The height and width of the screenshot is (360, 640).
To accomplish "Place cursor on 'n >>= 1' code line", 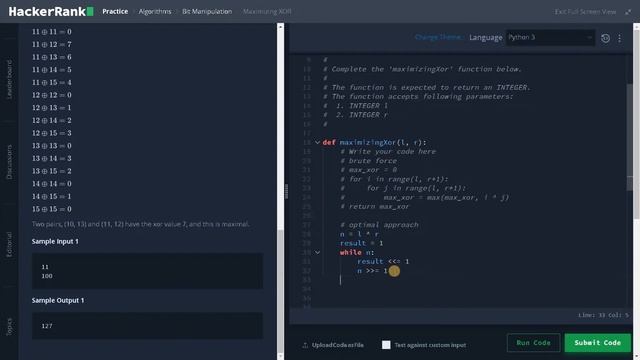I will pos(372,271).
